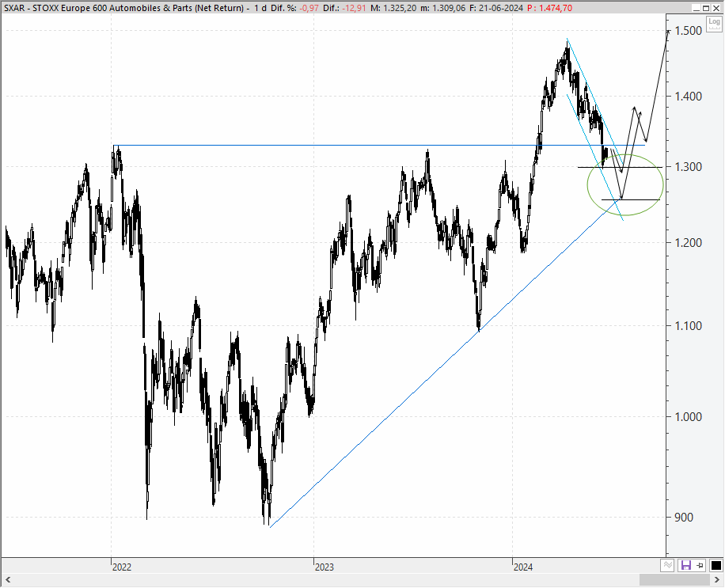Click the m: 1.309,06 minimum value
725x588 pixels.
click(443, 8)
